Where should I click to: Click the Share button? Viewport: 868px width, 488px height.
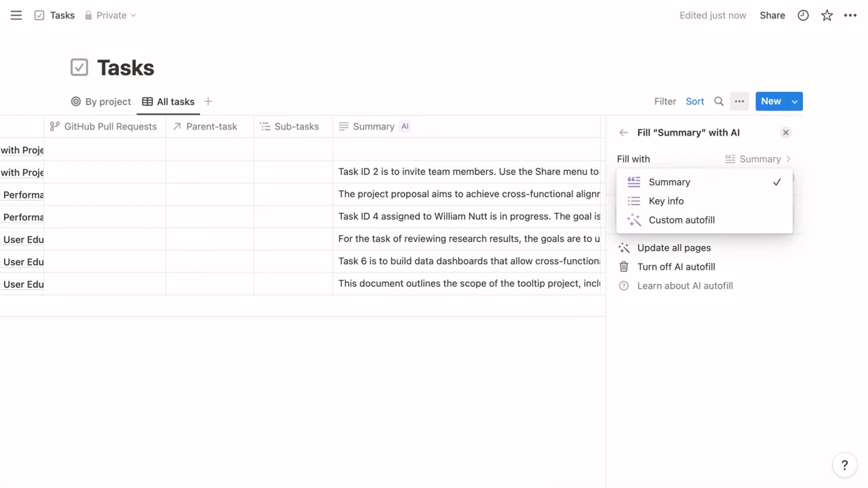click(772, 15)
